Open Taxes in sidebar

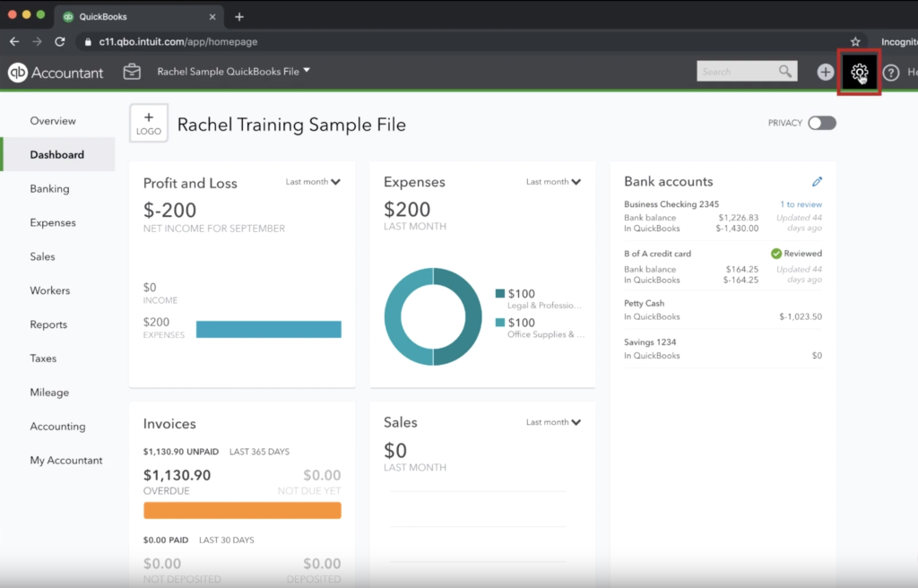(43, 359)
